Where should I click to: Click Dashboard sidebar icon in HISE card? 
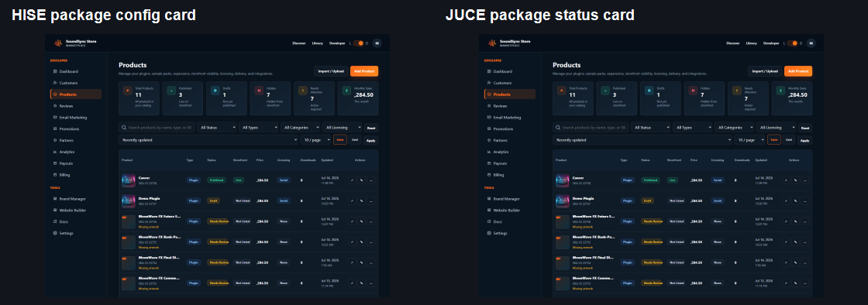point(55,71)
